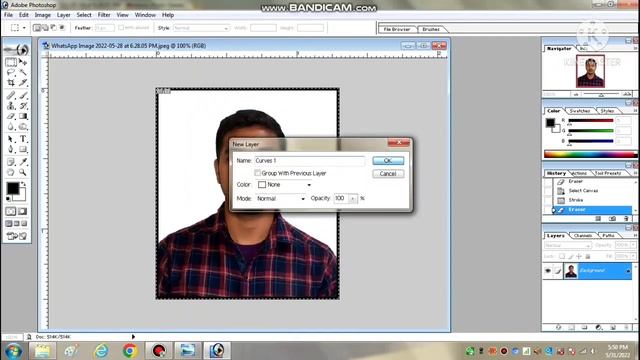Screen dimensions: 640x360
Task: Pick a color from the color ramp
Action: [x=590, y=154]
